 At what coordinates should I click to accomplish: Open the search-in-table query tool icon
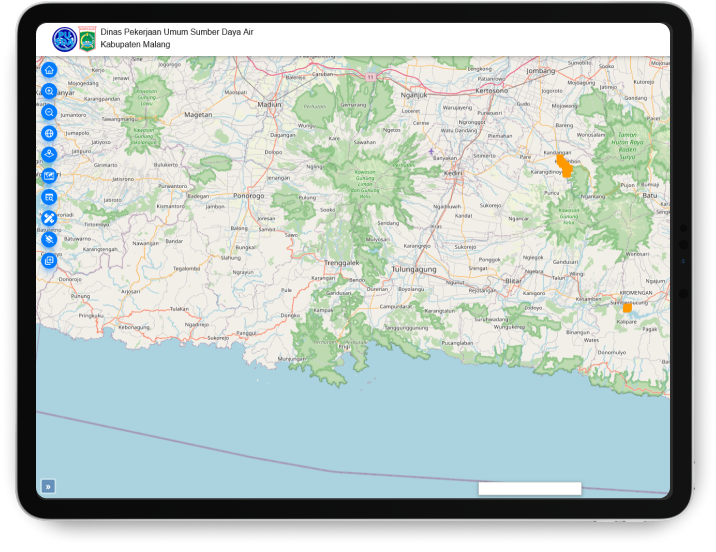pos(49,197)
